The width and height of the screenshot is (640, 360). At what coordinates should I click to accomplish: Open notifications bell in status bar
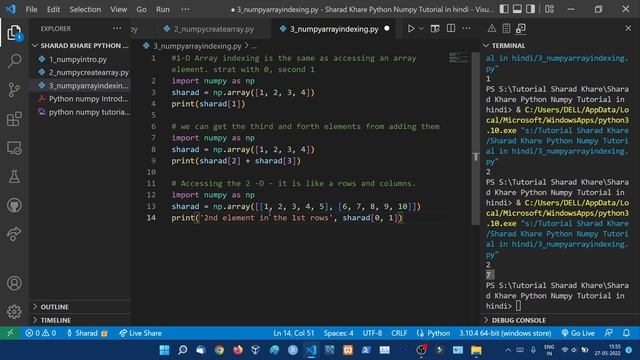pos(626,333)
